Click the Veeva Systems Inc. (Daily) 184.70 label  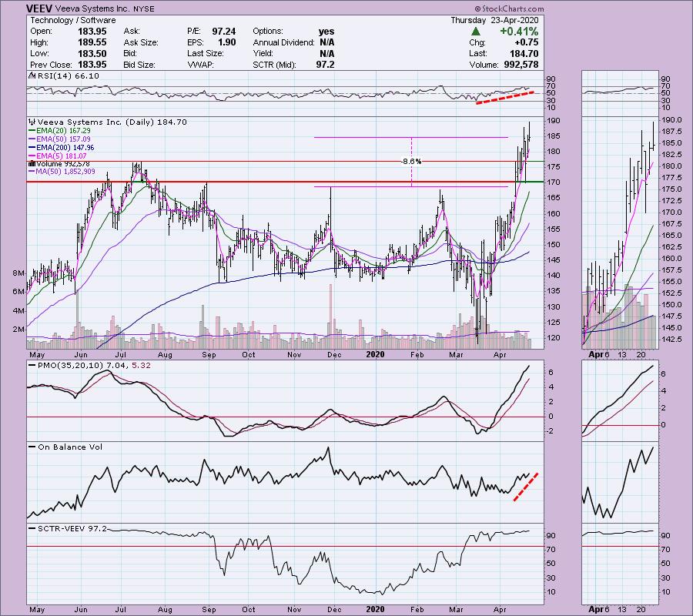click(112, 122)
